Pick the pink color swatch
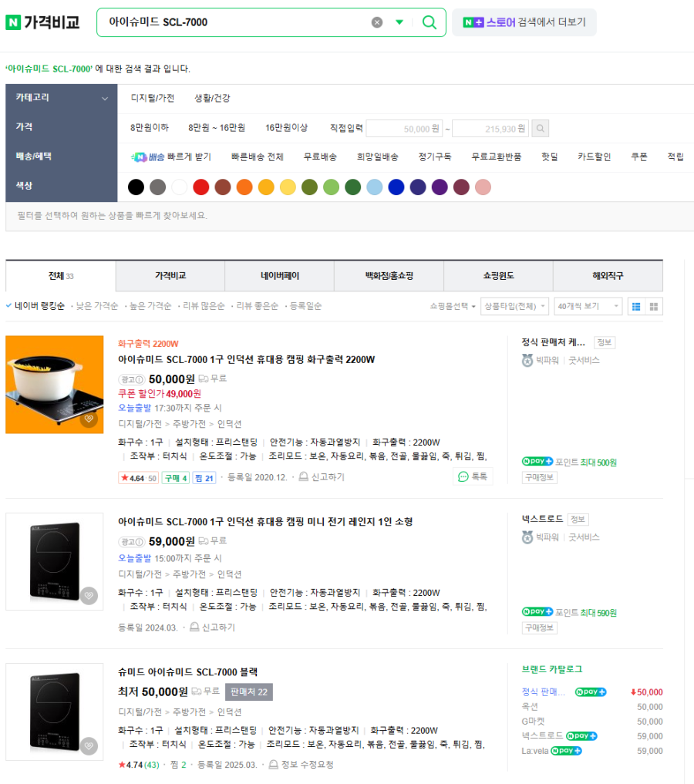 coord(483,187)
